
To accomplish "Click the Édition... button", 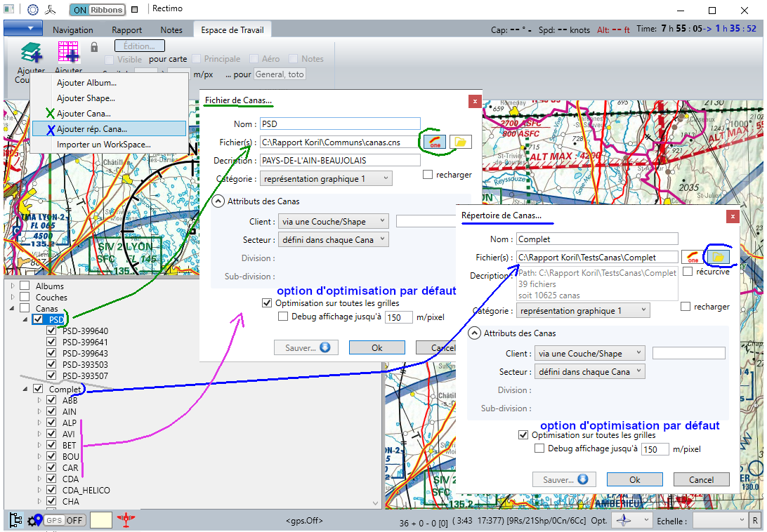I will point(139,46).
